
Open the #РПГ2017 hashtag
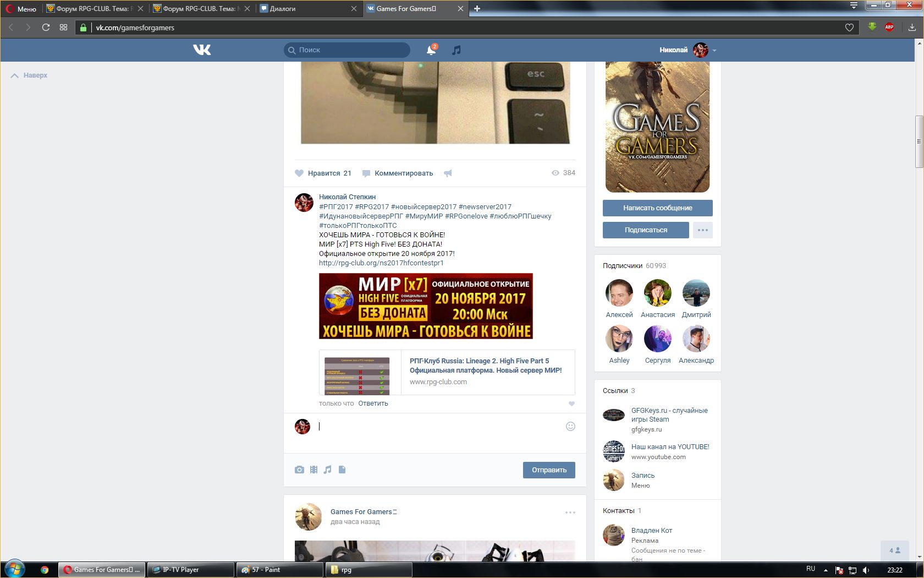[x=335, y=207]
